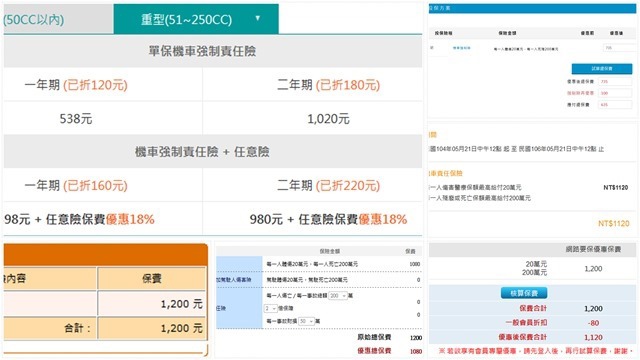Click the blue 試算總保費 button
Screen dimensions: 640x360
(602, 69)
